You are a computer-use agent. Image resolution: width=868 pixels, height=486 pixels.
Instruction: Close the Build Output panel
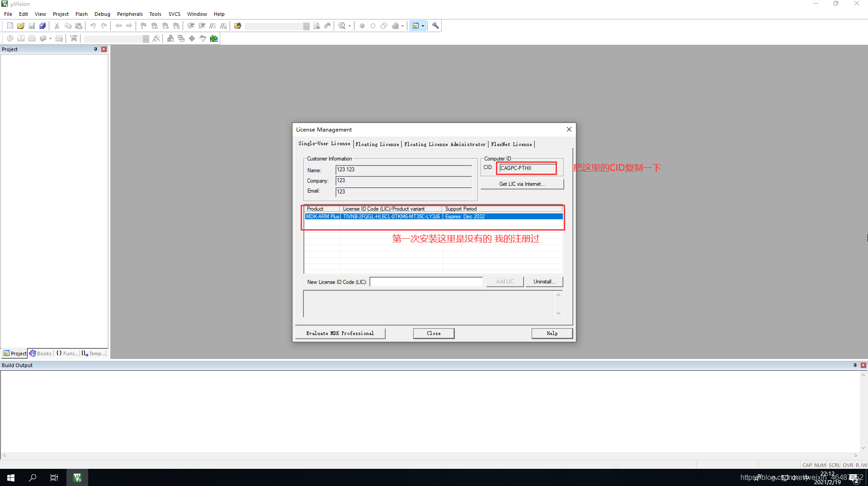tap(863, 365)
